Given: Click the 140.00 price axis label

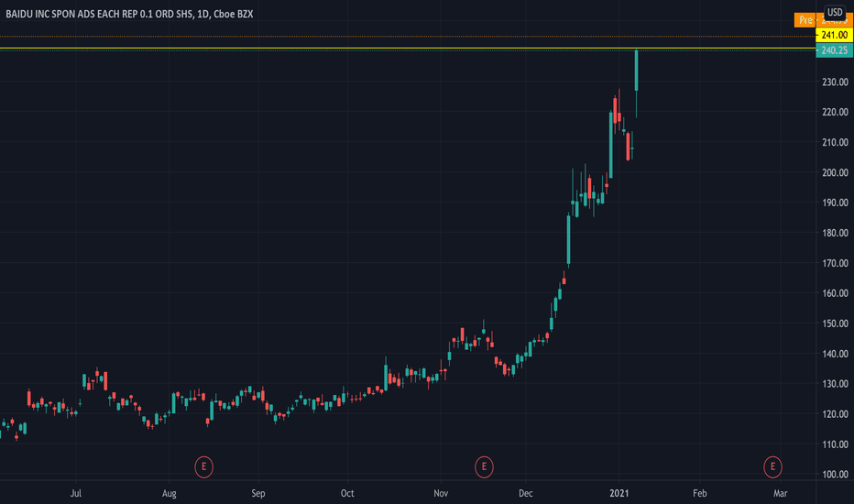Looking at the screenshot, I should coord(835,354).
